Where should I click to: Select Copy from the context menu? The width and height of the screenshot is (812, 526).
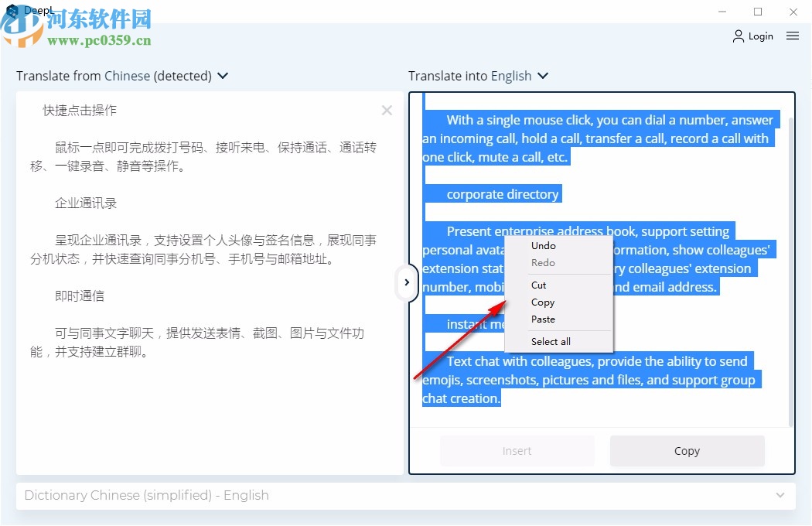[x=543, y=302]
